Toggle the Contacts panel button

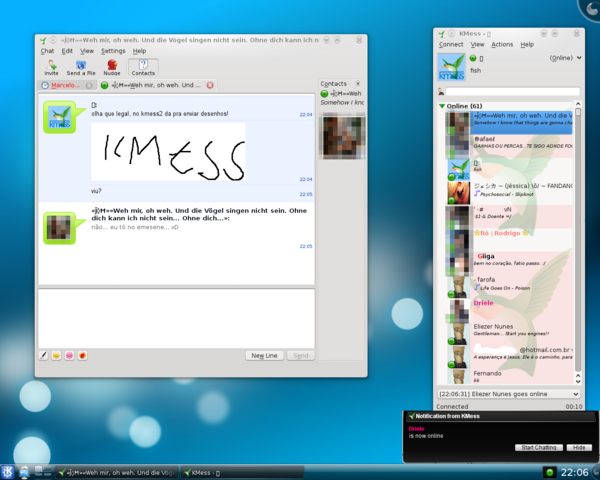143,67
